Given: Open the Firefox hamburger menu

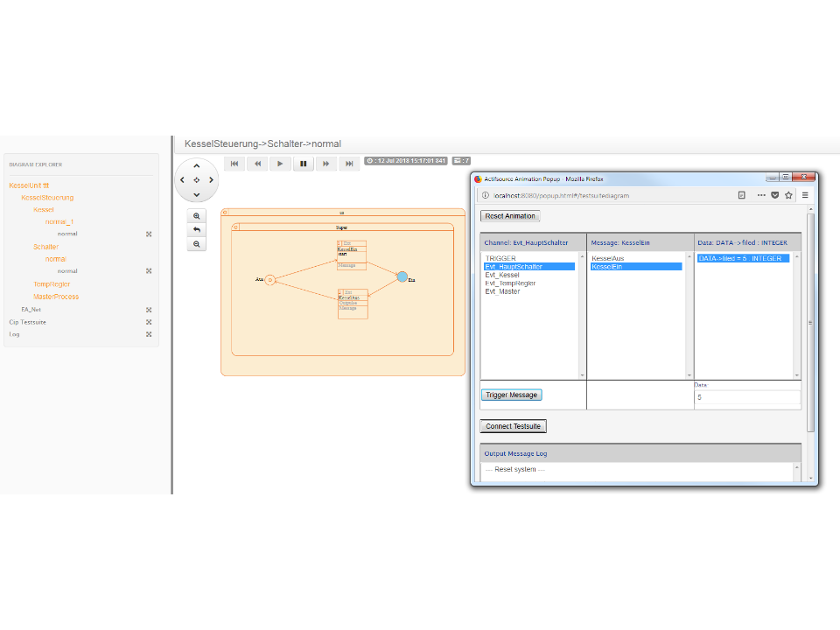Looking at the screenshot, I should pyautogui.click(x=805, y=195).
